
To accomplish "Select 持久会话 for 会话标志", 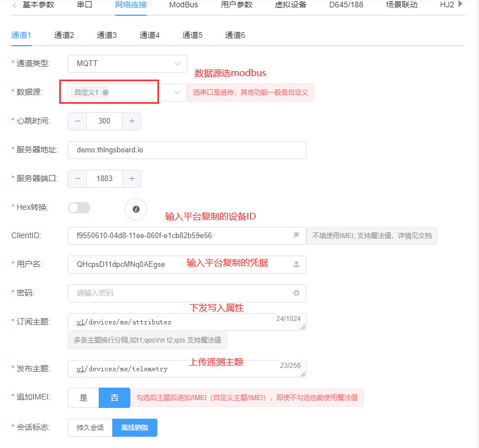I will (90, 428).
